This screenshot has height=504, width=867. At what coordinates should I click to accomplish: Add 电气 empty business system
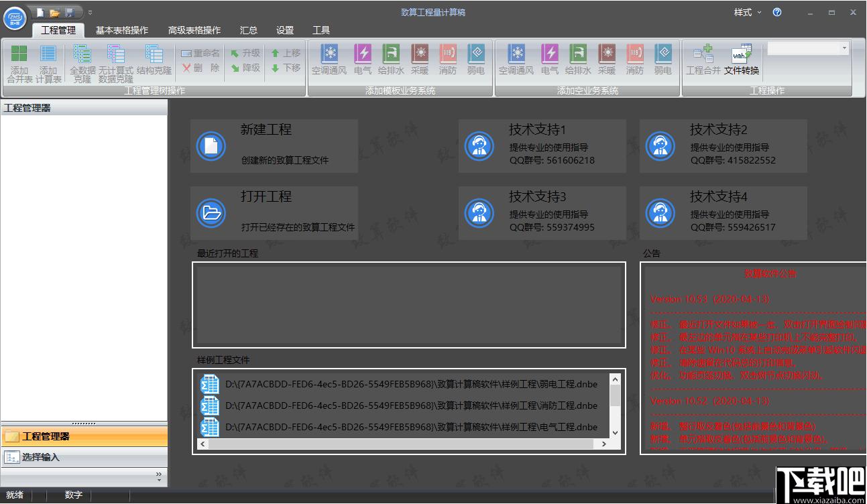tap(550, 60)
